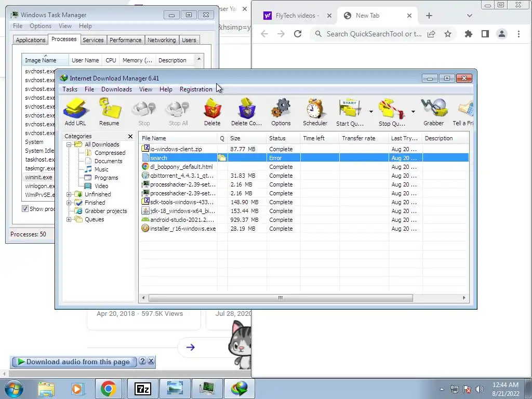
Task: Open Stop Queue dropdown arrow
Action: pyautogui.click(x=413, y=111)
